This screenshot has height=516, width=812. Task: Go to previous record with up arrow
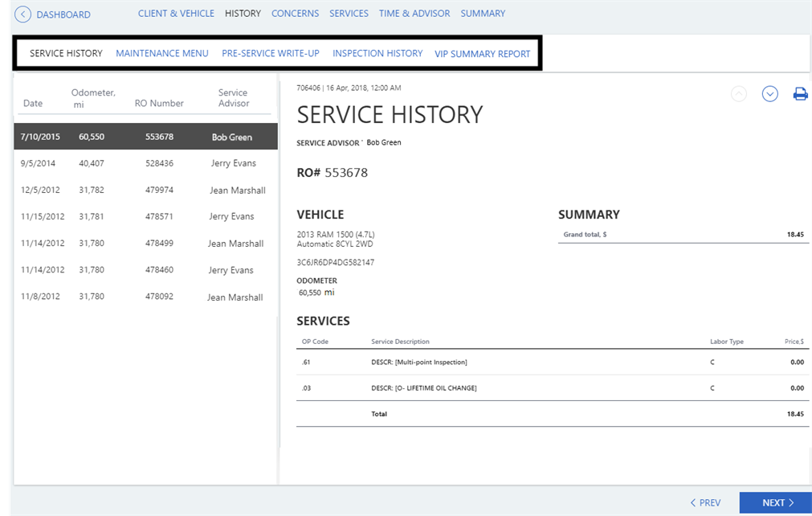tap(739, 94)
